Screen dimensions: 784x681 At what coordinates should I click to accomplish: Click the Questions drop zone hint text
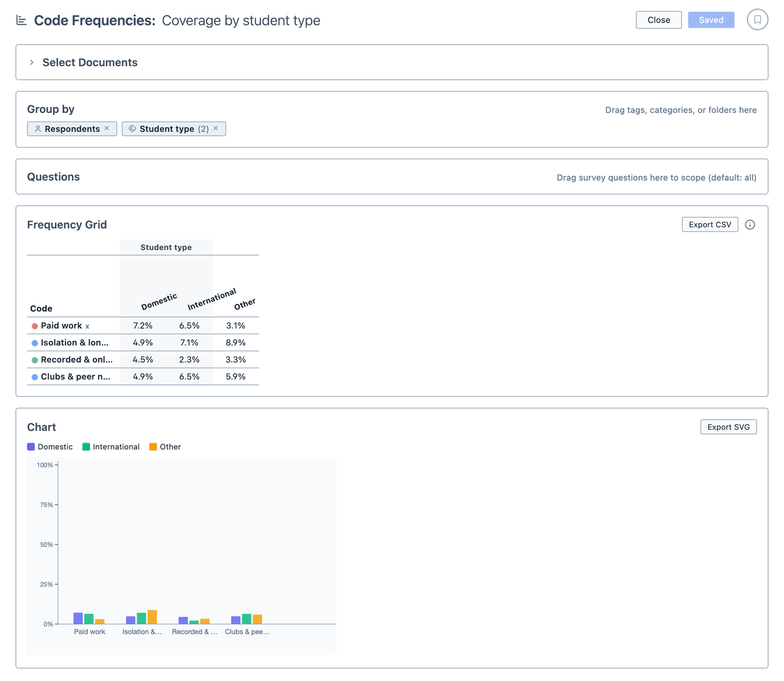(657, 178)
